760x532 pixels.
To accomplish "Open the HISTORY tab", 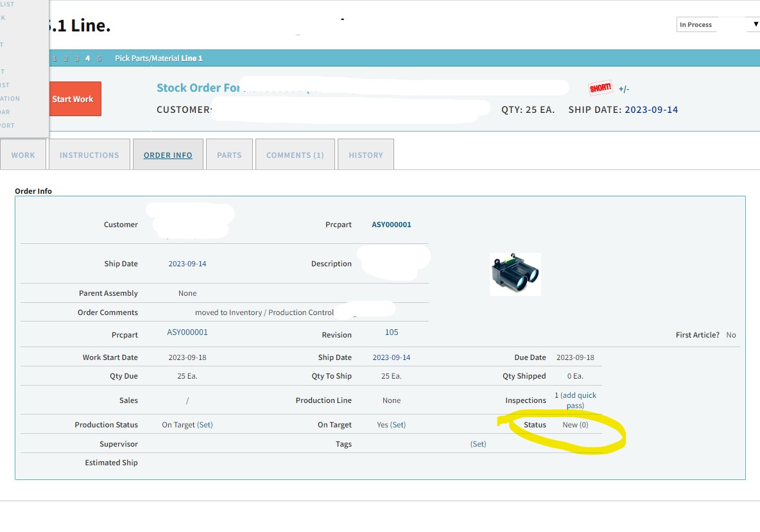I will pyautogui.click(x=365, y=155).
